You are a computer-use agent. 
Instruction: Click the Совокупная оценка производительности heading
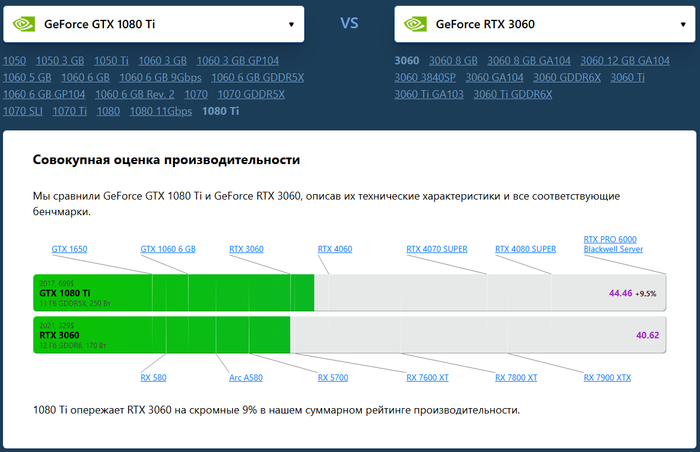[x=166, y=160]
